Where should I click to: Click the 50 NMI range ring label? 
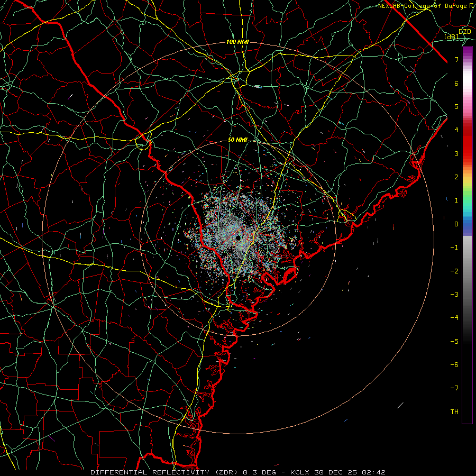click(237, 140)
